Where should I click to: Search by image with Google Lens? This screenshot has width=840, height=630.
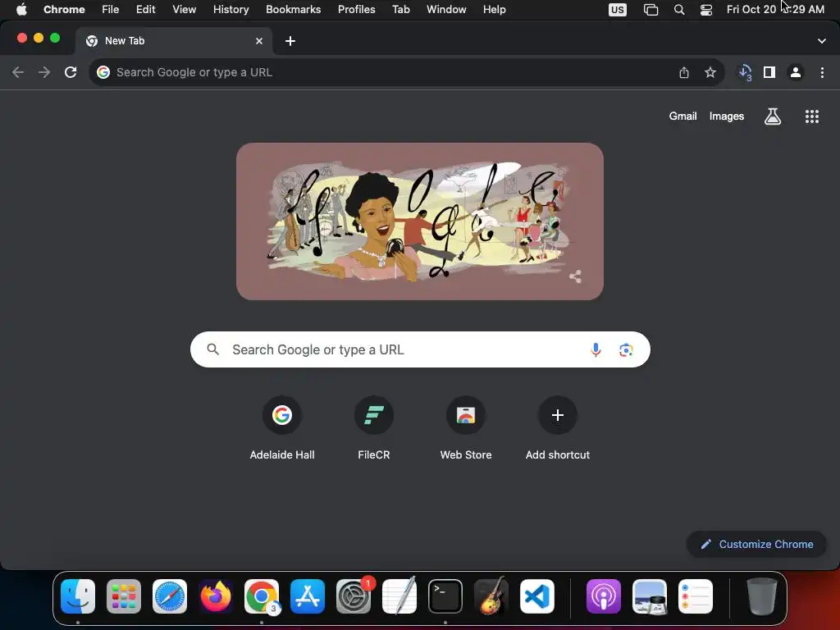coord(626,349)
